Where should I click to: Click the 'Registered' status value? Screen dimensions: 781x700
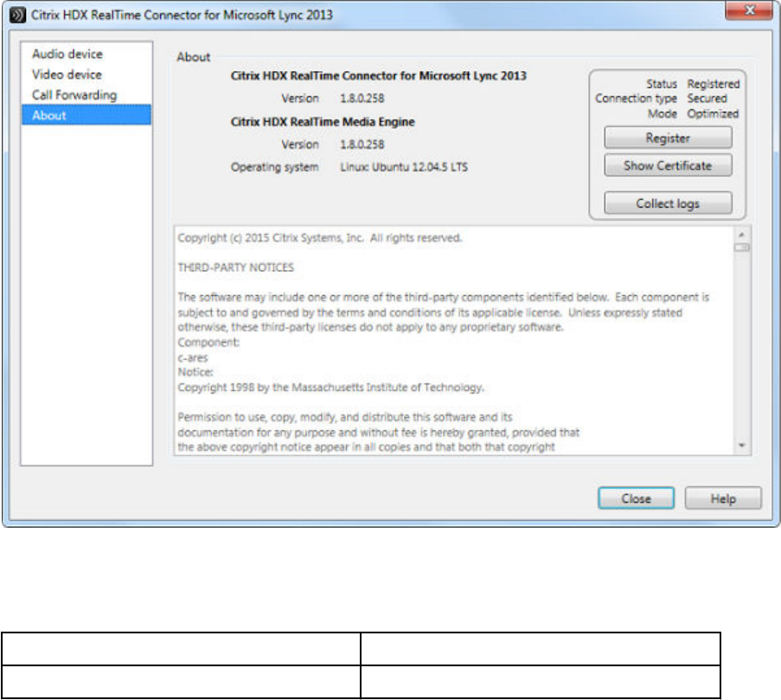pyautogui.click(x=714, y=84)
